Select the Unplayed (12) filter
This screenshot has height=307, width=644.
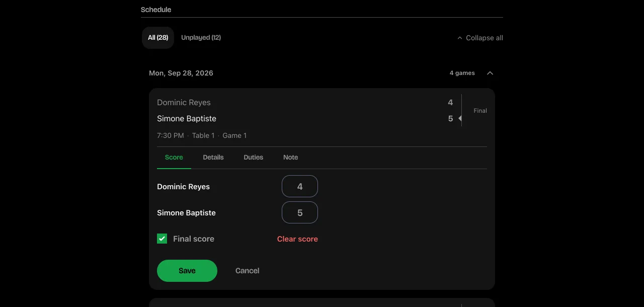[x=201, y=38]
